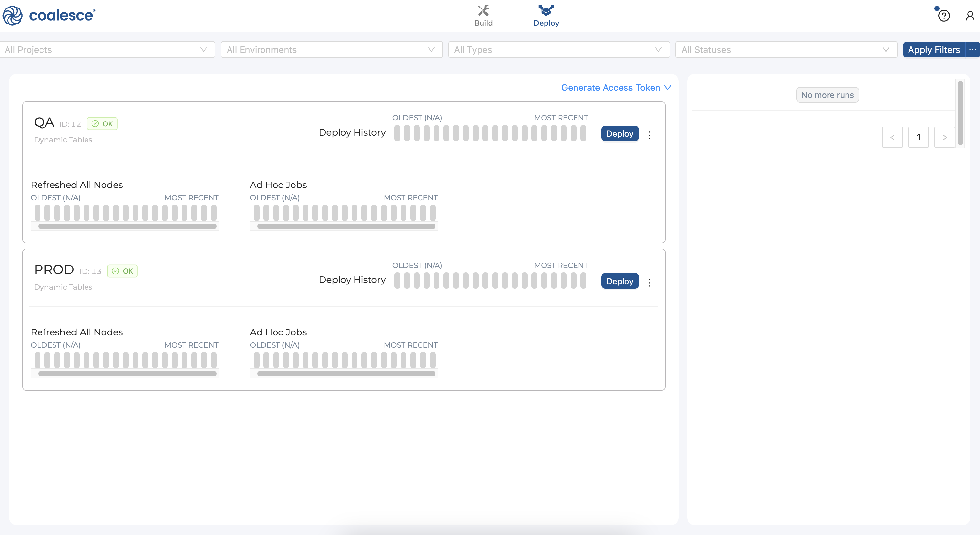
Task: Switch to the Deploy tab
Action: (546, 16)
